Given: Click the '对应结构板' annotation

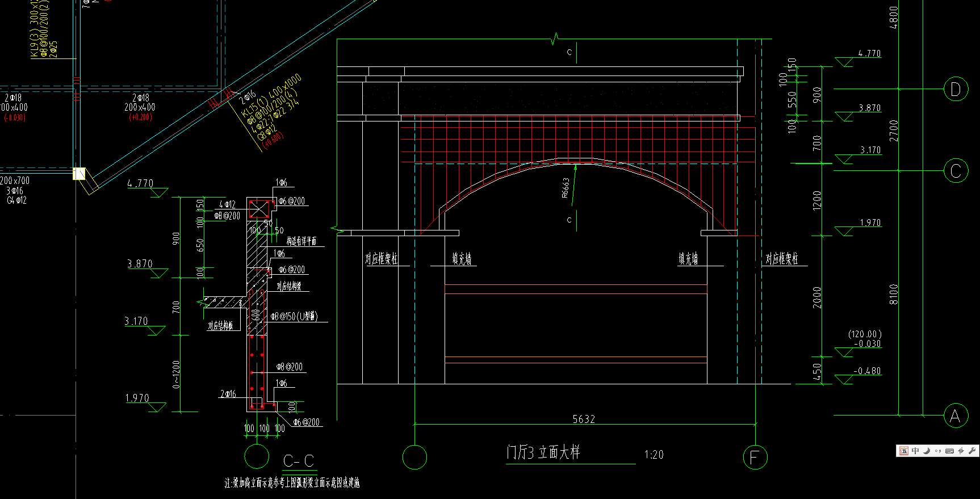Looking at the screenshot, I should click(x=220, y=326).
